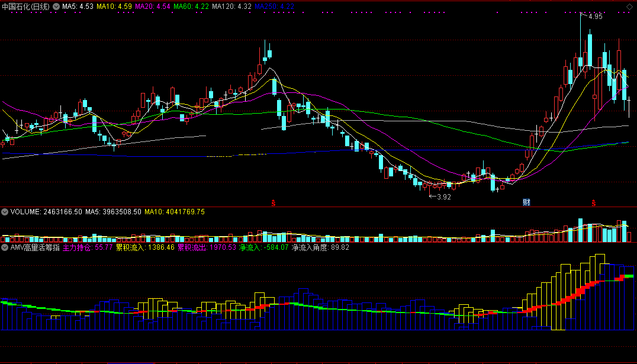
Task: Click the red S marker below the mid-chart peak
Action: tap(274, 203)
